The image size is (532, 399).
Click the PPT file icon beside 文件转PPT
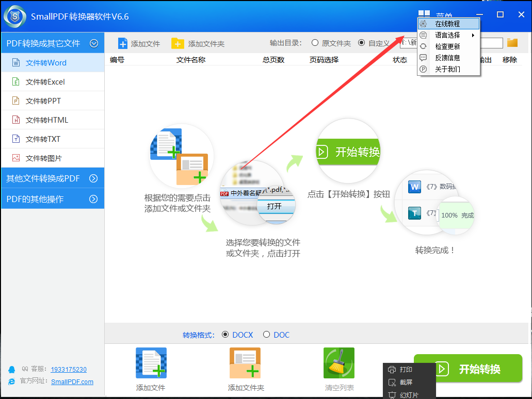click(16, 101)
